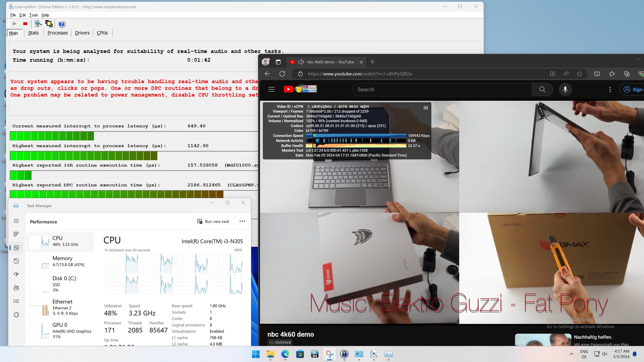The image size is (644, 362).
Task: Open Services page in Task Manager sidebar
Action: click(x=16, y=315)
